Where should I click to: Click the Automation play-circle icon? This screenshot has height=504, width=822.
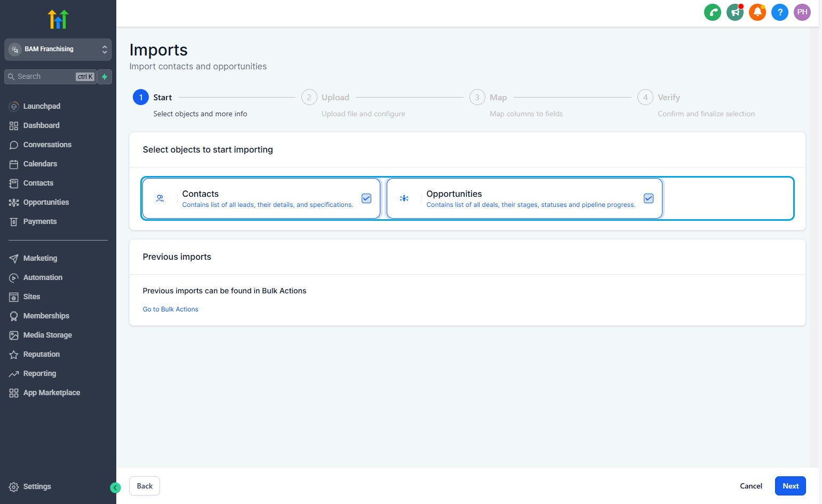pos(14,277)
